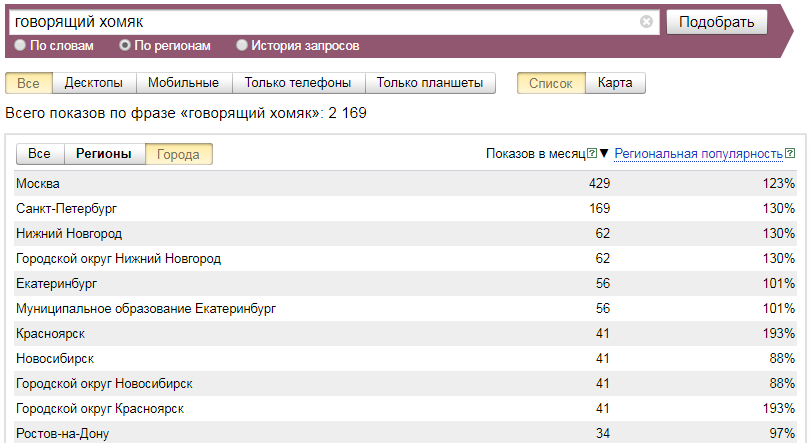This screenshot has height=443, width=811.
Task: Filter results by Регионы
Action: coord(104,154)
